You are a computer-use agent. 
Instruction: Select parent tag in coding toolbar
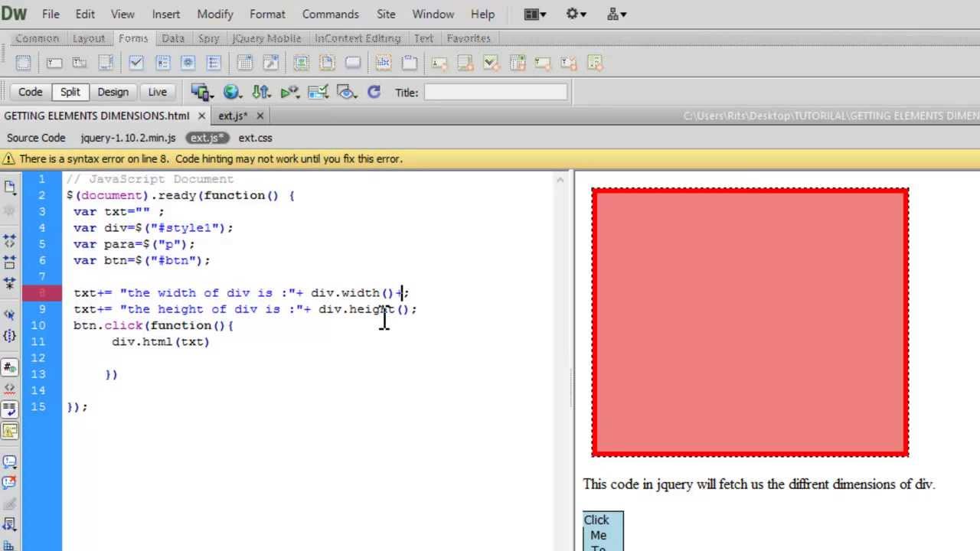(9, 315)
